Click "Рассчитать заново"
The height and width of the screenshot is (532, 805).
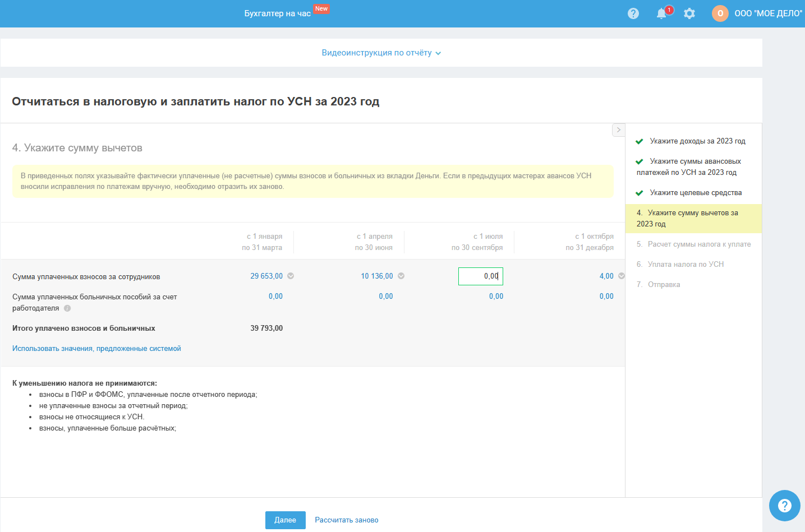347,520
